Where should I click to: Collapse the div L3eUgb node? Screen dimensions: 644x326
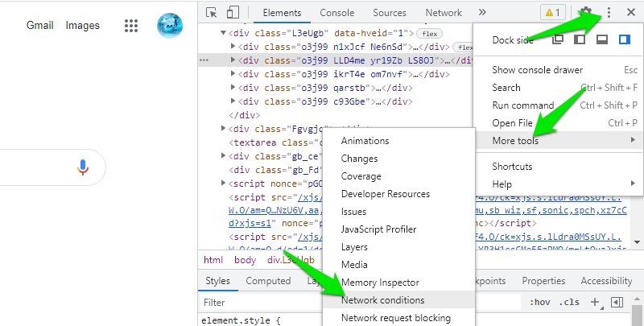coord(223,33)
